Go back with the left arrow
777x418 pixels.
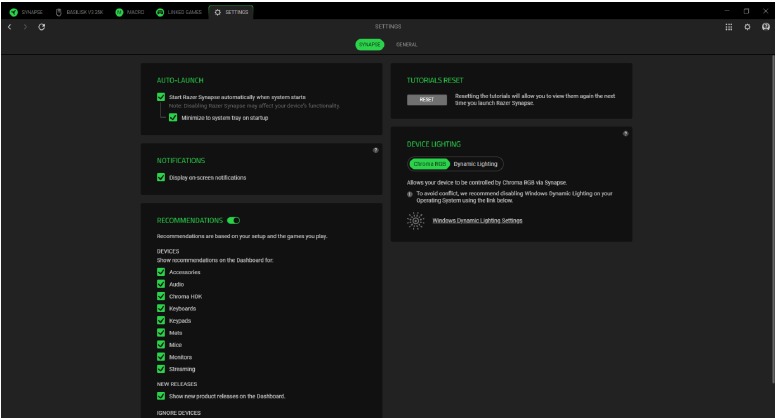click(9, 27)
